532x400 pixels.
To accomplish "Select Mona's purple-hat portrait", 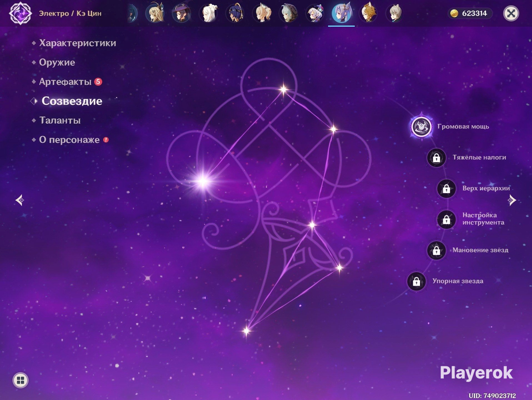I will point(181,13).
